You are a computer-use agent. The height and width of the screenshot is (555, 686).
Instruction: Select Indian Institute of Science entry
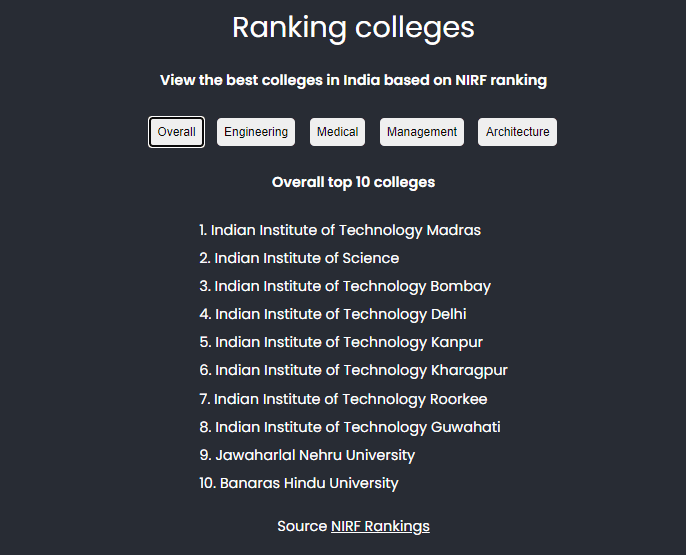pyautogui.click(x=306, y=258)
